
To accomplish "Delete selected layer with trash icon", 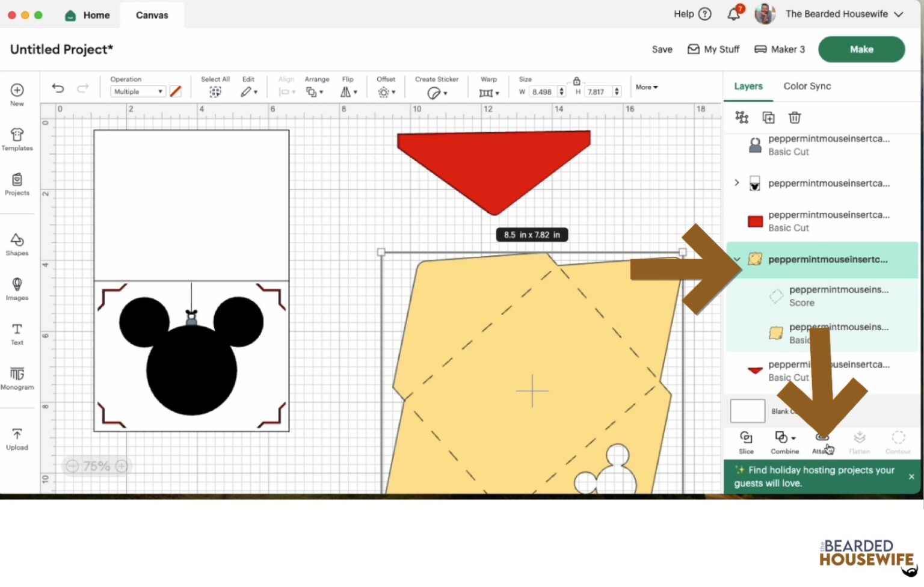I will point(795,118).
